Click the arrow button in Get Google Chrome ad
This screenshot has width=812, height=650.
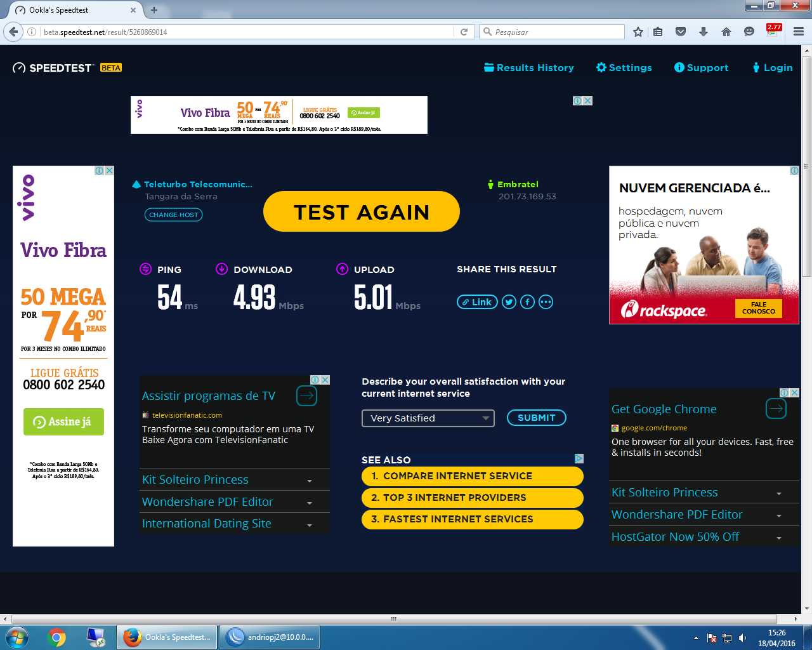click(776, 409)
